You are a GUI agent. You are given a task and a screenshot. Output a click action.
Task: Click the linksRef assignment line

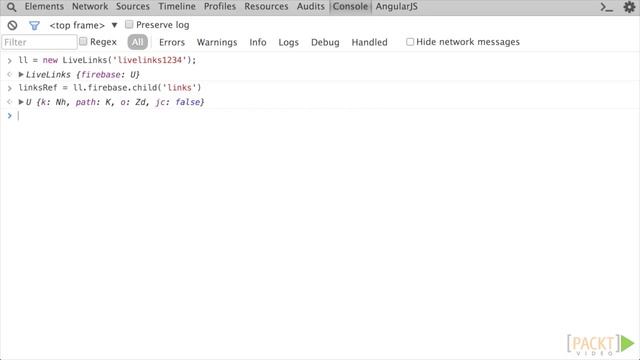tap(110, 88)
